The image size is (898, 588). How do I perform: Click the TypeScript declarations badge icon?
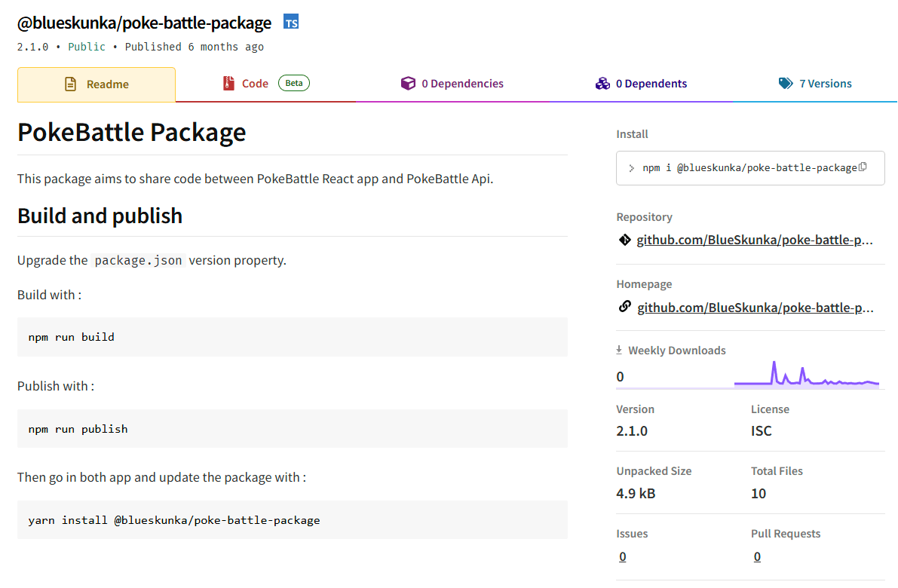coord(291,23)
